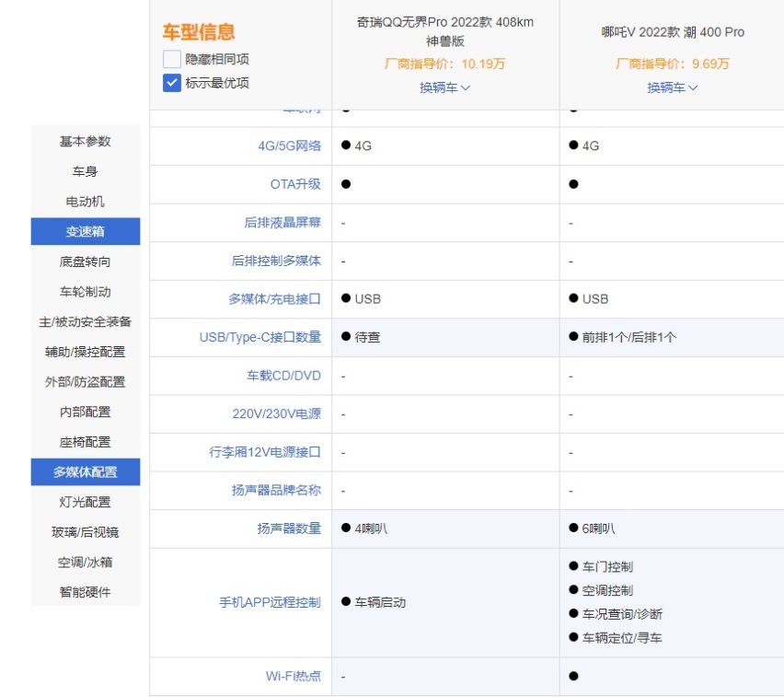784x697 pixels.
Task: Select 车身 in the sidebar
Action: pyautogui.click(x=86, y=171)
